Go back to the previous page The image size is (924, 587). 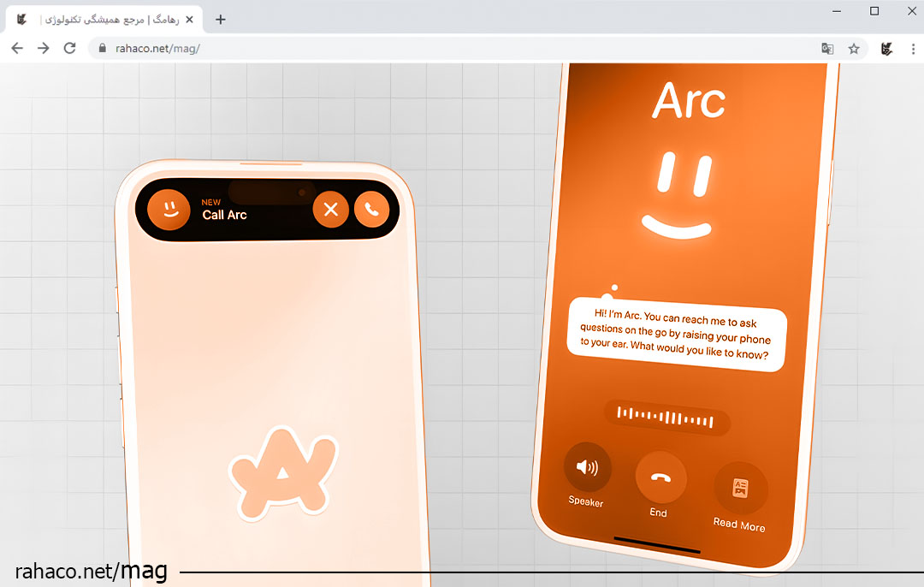point(17,49)
